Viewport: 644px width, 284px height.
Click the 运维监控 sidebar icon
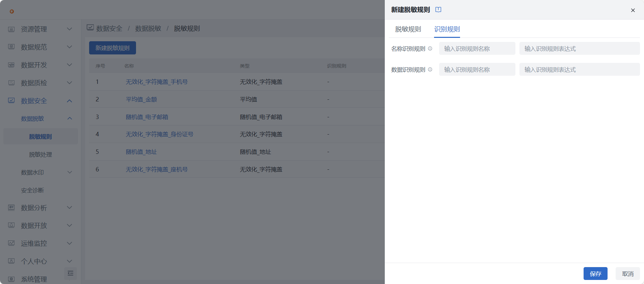(x=11, y=243)
